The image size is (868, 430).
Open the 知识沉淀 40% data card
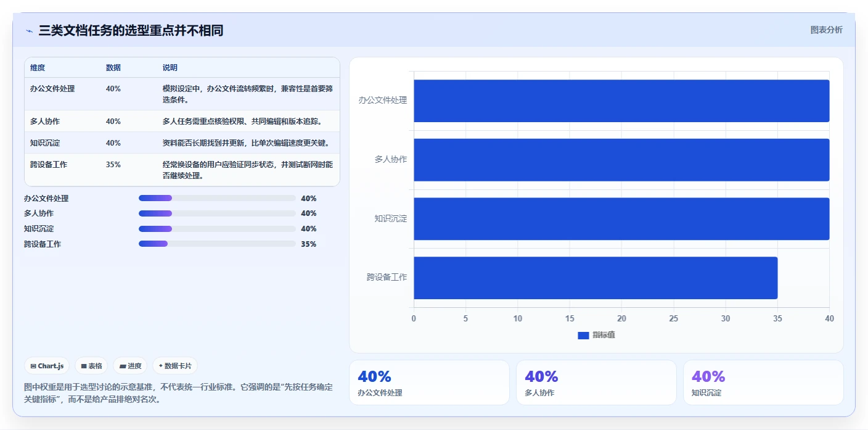(763, 382)
